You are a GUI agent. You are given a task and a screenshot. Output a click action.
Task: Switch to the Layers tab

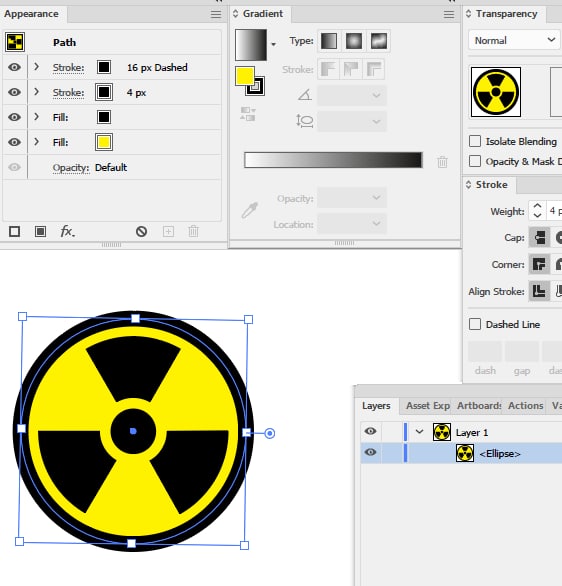tap(376, 406)
